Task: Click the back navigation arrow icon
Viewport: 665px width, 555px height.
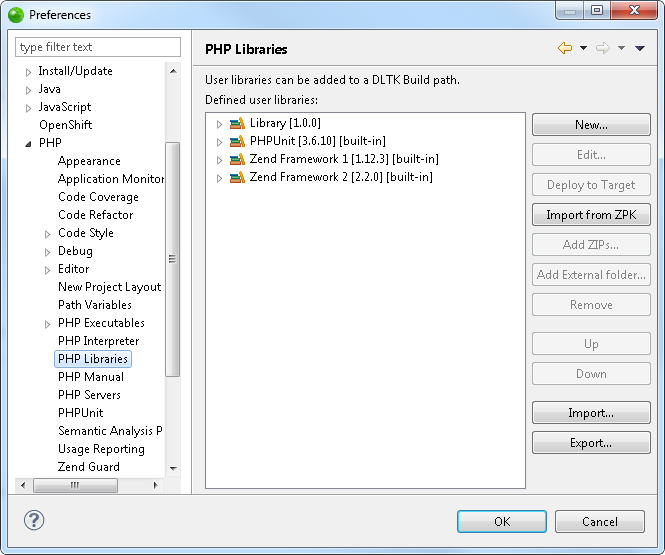Action: [565, 48]
